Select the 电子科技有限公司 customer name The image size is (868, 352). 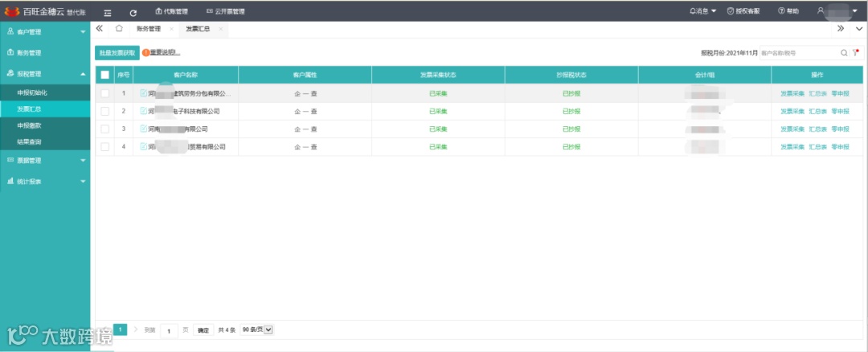pos(184,111)
